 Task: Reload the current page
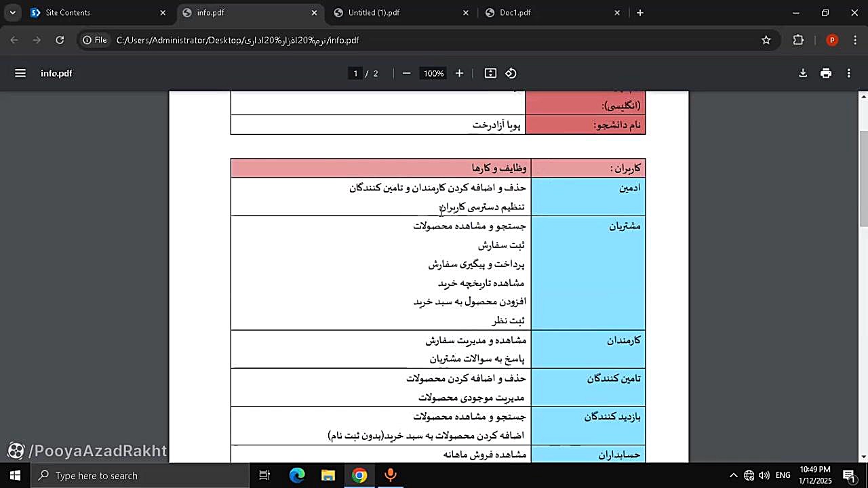coord(60,40)
